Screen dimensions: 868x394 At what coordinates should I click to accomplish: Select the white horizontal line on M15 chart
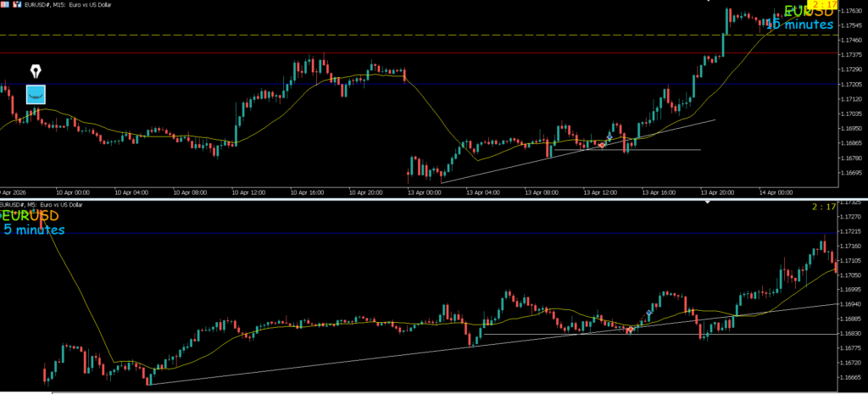627,150
